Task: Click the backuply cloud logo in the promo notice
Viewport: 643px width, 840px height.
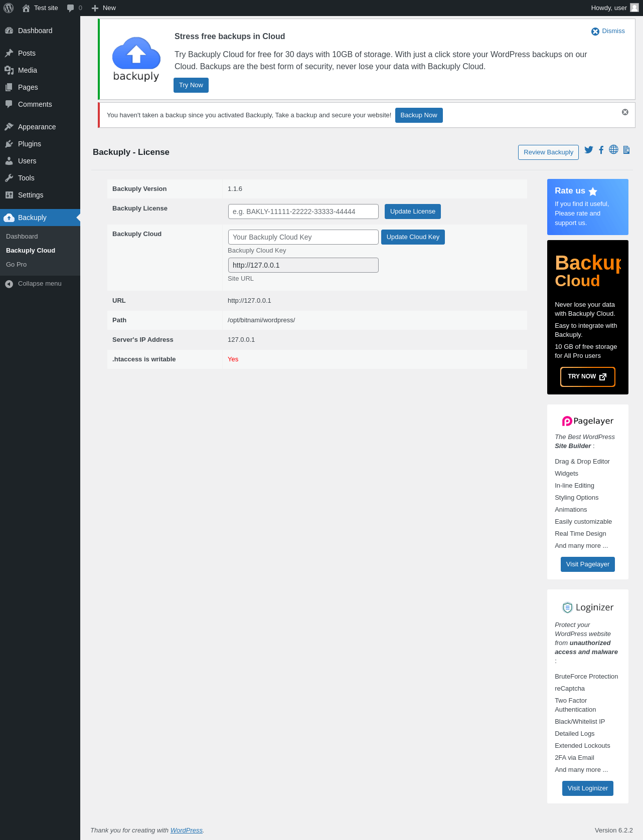Action: click(136, 59)
